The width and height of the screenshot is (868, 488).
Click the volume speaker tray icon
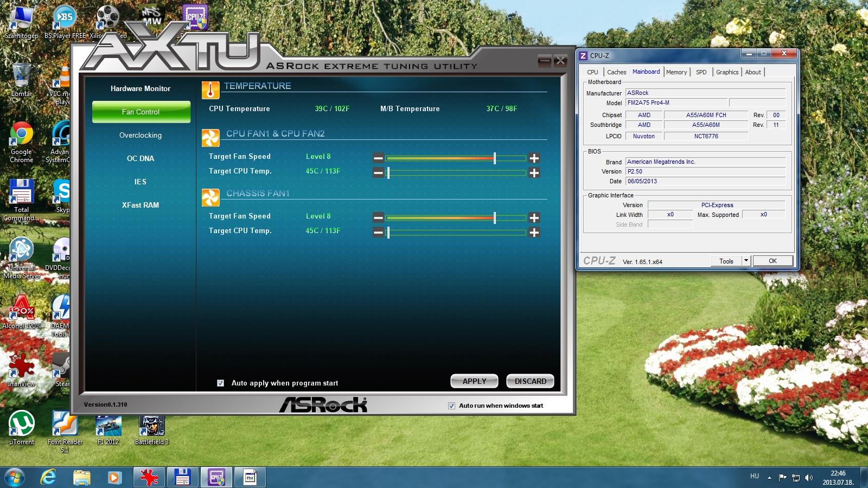[809, 478]
